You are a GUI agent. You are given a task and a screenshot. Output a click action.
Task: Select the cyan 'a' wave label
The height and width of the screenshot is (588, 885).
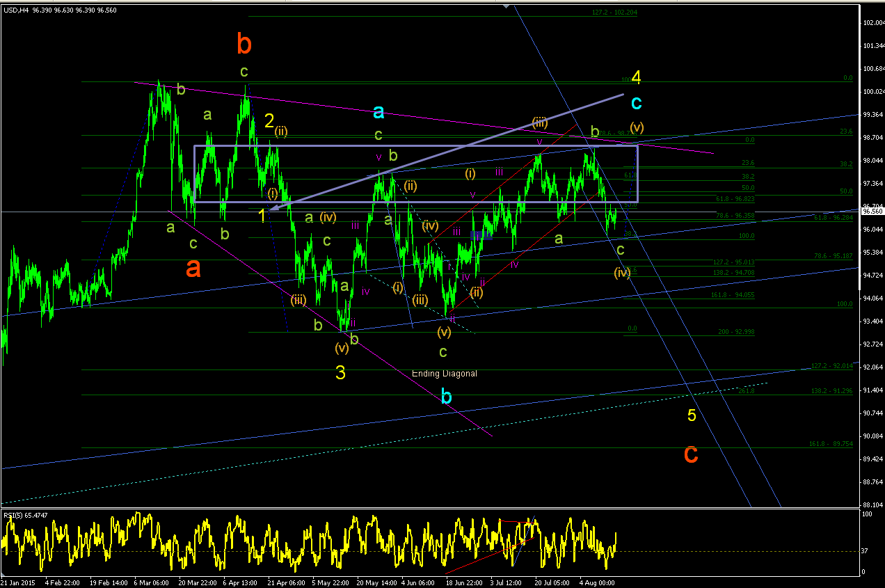(x=378, y=111)
